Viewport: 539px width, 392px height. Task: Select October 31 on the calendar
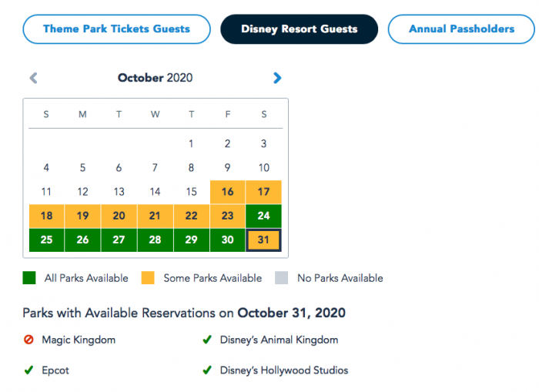click(264, 240)
